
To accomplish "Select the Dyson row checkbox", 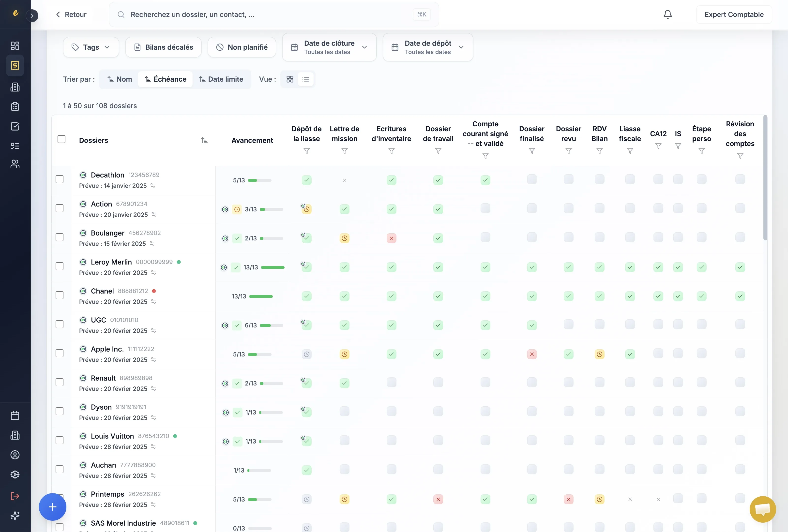I will [x=60, y=411].
